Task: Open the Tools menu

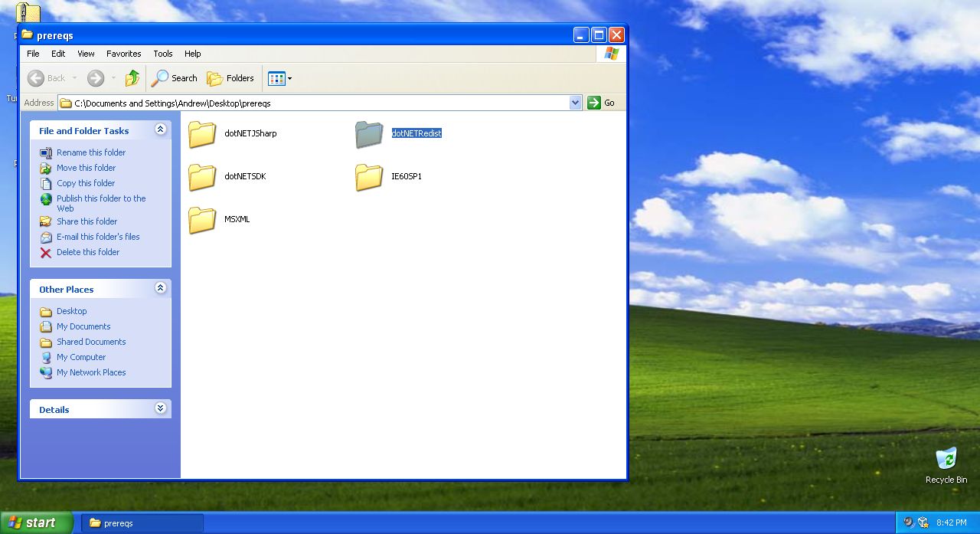Action: [162, 54]
